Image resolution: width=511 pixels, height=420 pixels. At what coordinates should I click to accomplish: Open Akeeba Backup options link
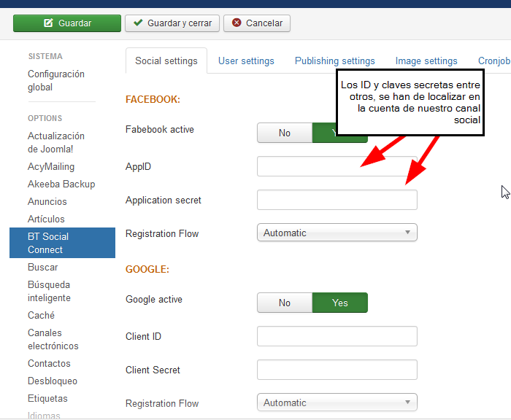61,184
